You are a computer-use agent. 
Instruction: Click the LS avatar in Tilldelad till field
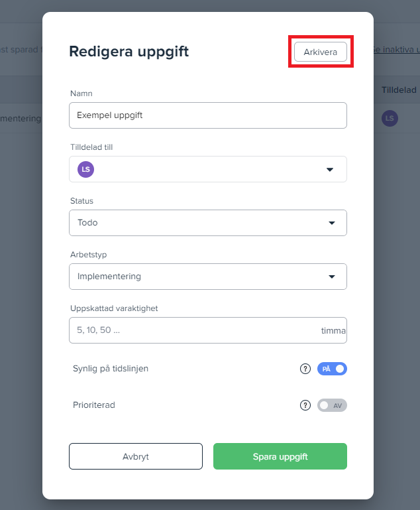tap(85, 169)
